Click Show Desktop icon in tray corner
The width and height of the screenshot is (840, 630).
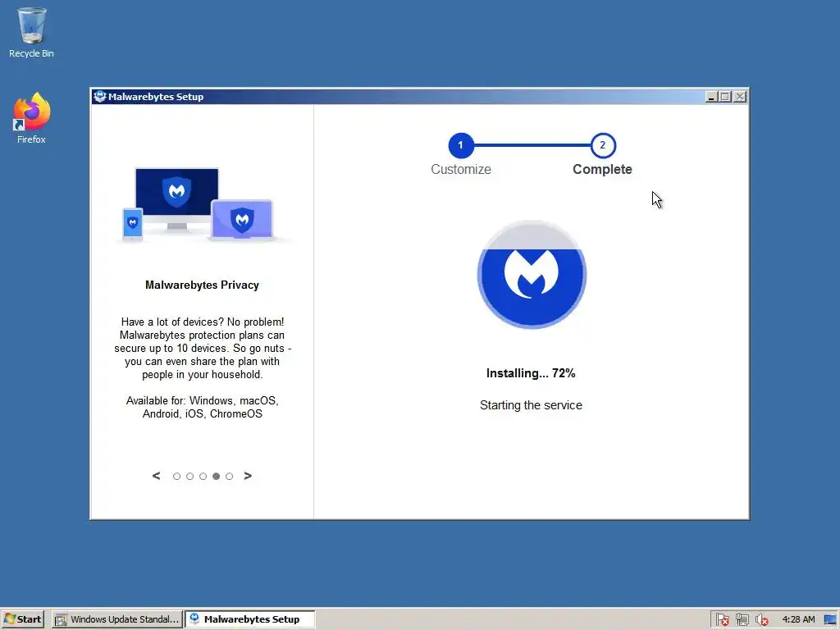[830, 620]
